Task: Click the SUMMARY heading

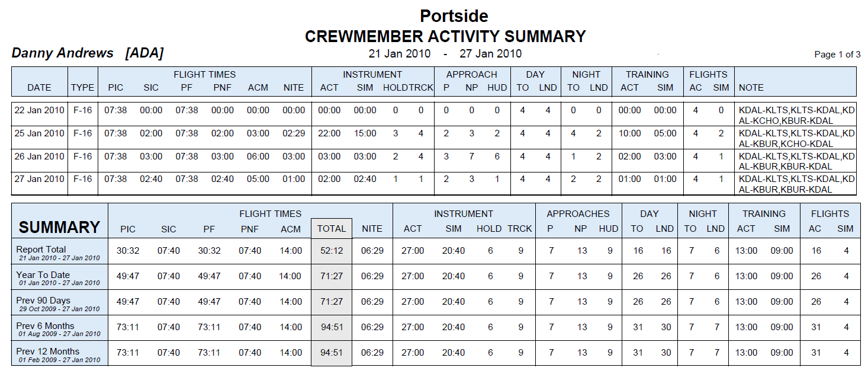Action: (x=59, y=228)
